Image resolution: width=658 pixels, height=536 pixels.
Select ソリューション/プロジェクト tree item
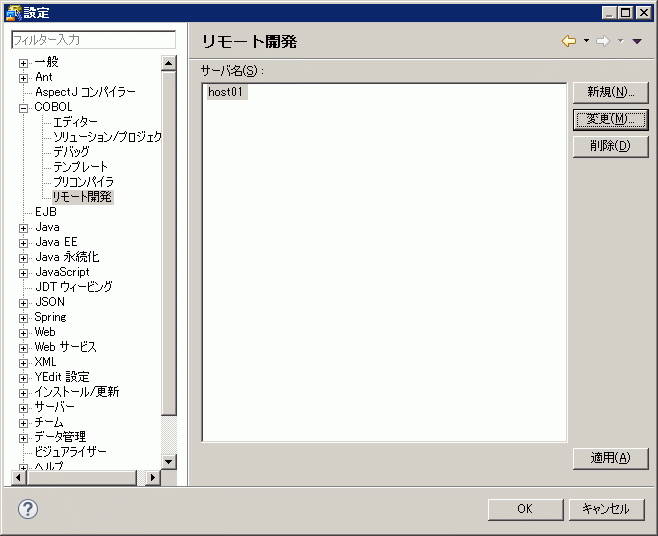point(107,137)
